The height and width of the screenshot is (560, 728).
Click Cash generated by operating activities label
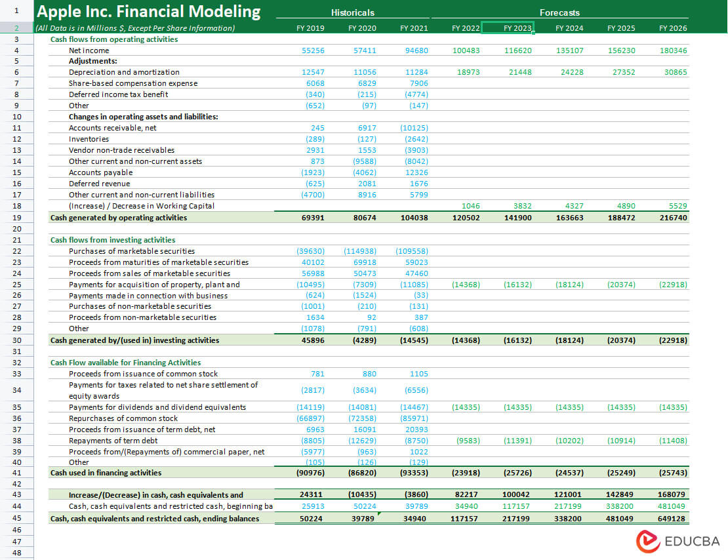[119, 217]
